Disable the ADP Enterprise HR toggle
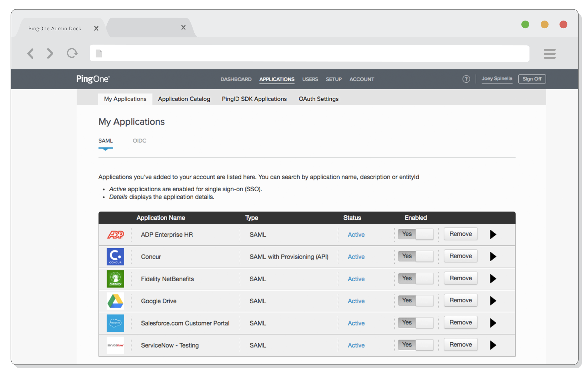The height and width of the screenshot is (375, 588). 415,234
